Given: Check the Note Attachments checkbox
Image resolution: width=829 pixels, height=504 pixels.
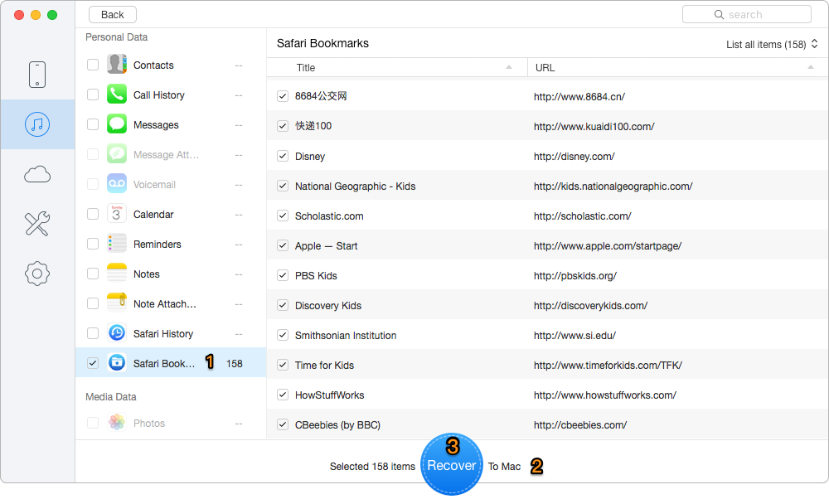Looking at the screenshot, I should 93,303.
